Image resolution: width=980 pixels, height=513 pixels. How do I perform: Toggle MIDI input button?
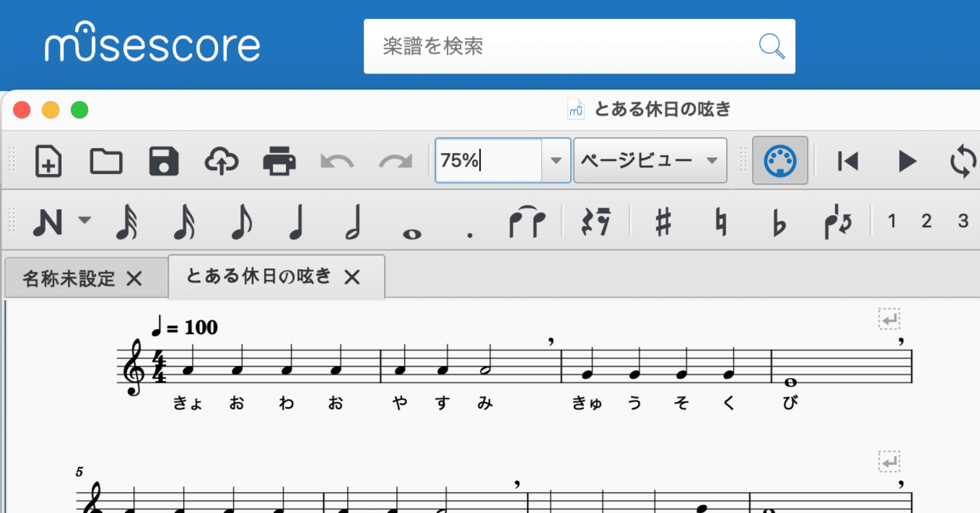780,160
